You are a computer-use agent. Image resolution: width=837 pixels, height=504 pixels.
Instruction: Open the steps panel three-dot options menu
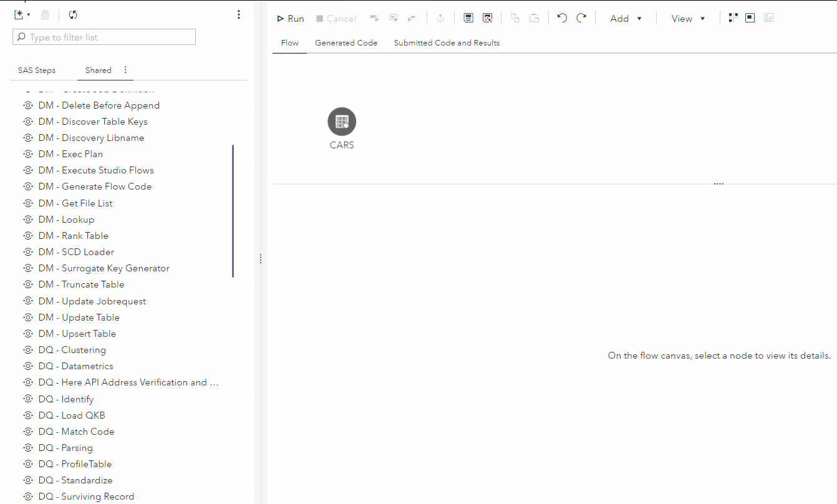[x=239, y=15]
